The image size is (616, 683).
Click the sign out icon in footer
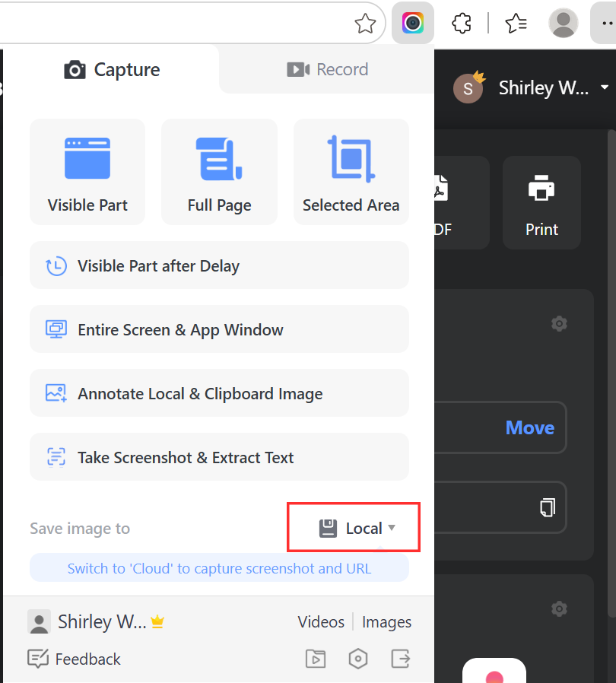tap(400, 659)
